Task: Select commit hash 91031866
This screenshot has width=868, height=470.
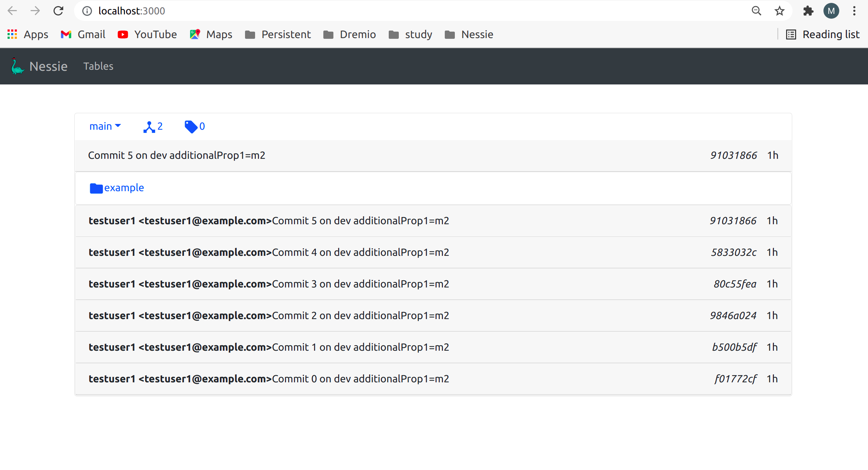Action: pos(733,155)
